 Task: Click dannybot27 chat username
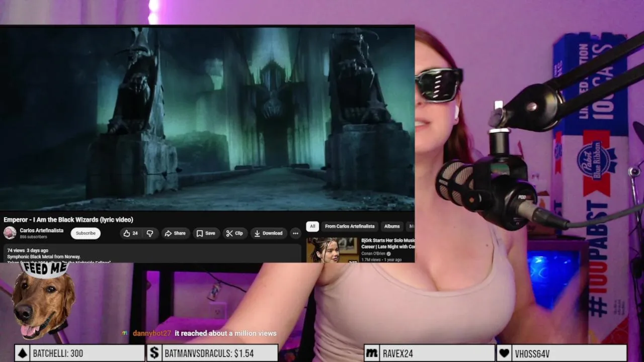point(152,333)
